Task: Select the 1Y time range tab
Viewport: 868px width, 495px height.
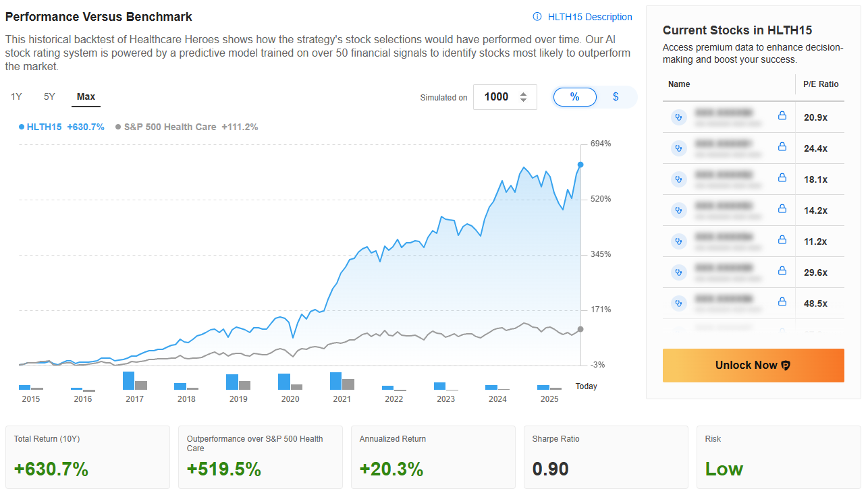Action: [16, 96]
